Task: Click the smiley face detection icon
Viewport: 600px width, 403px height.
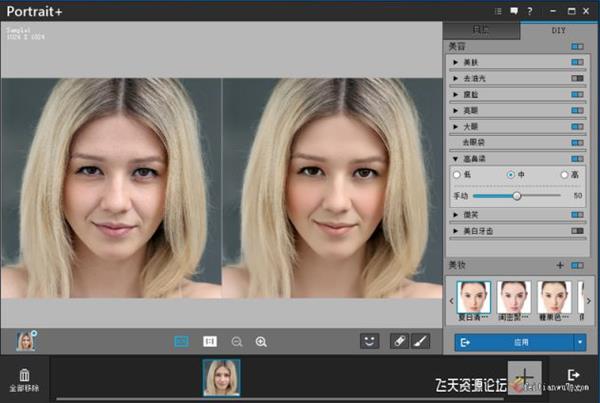Action: pos(369,341)
